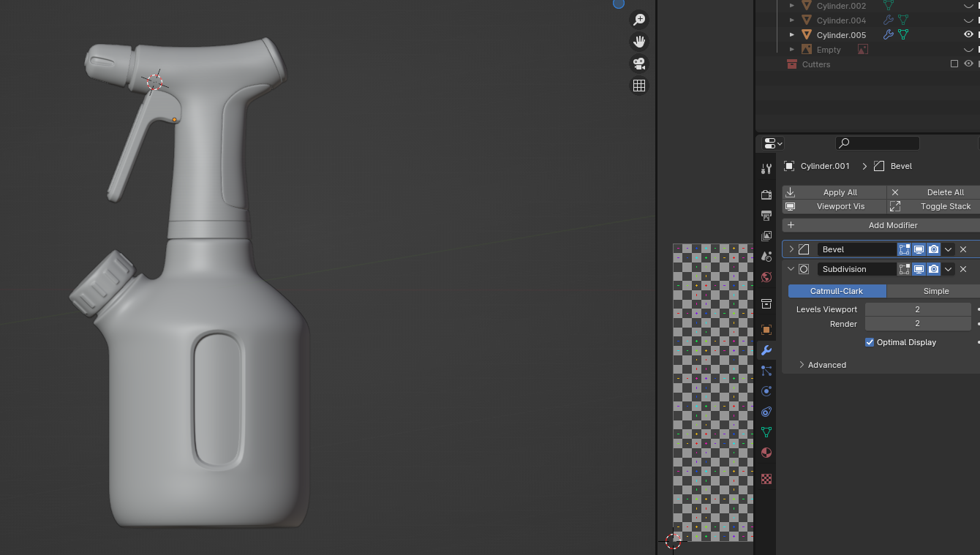Toggle Bevel modifier viewport display
Screen dimensions: 980x555
tap(919, 249)
